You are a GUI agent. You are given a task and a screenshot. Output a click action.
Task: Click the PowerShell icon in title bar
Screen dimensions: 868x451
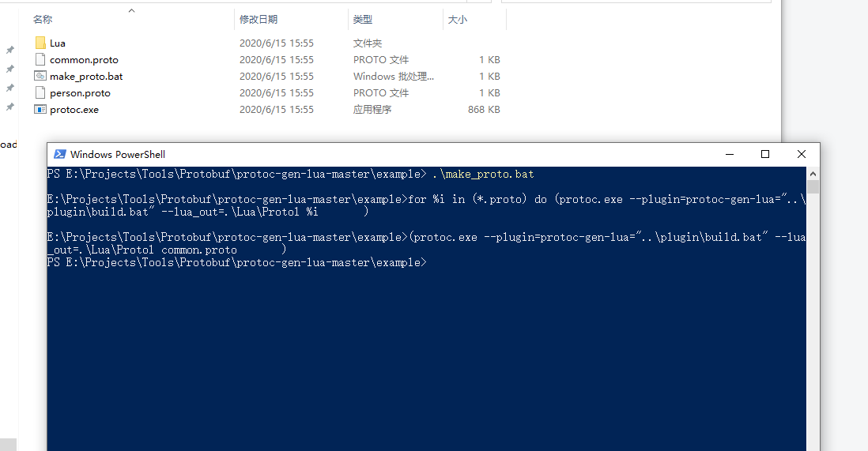[60, 154]
